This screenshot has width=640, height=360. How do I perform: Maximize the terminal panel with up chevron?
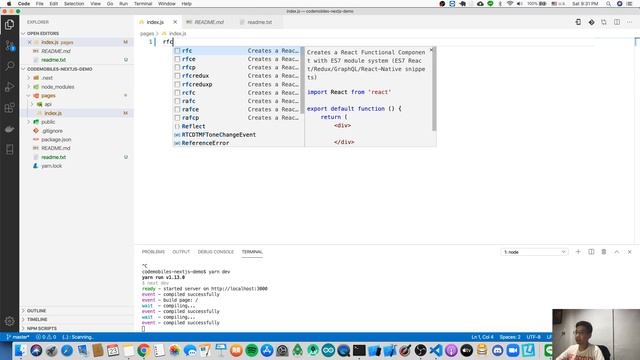pyautogui.click(x=617, y=252)
